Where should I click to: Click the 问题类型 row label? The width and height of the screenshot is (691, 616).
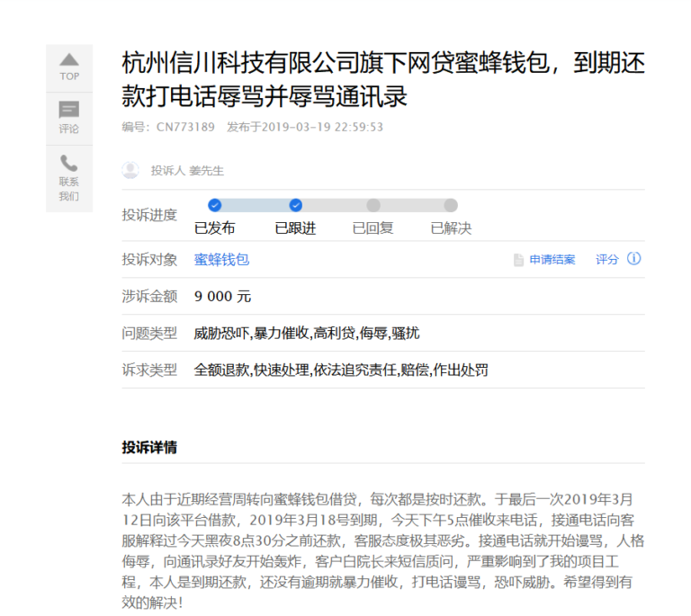point(149,334)
